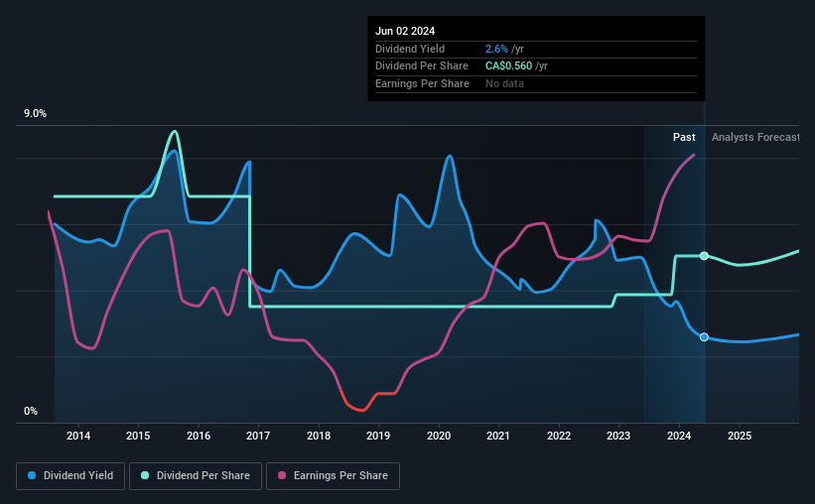Click the 2017 x-axis label

click(258, 436)
